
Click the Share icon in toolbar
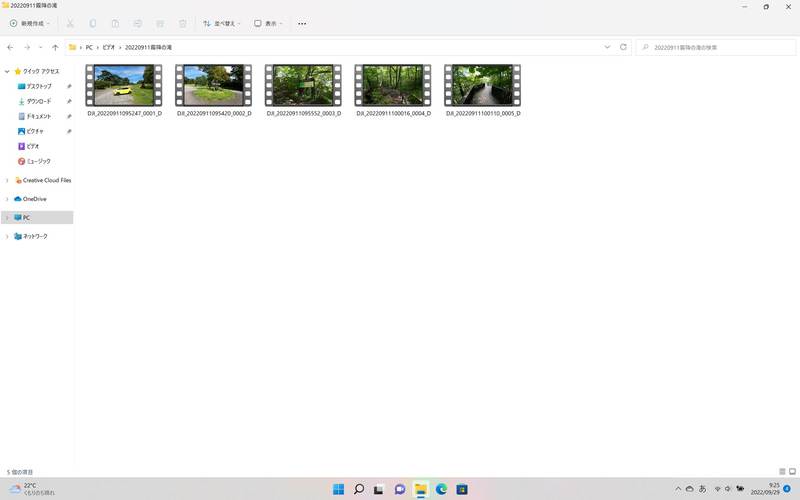160,23
